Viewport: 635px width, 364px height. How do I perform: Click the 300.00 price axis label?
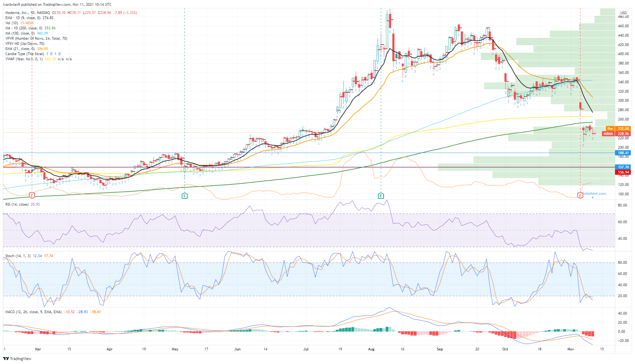623,101
